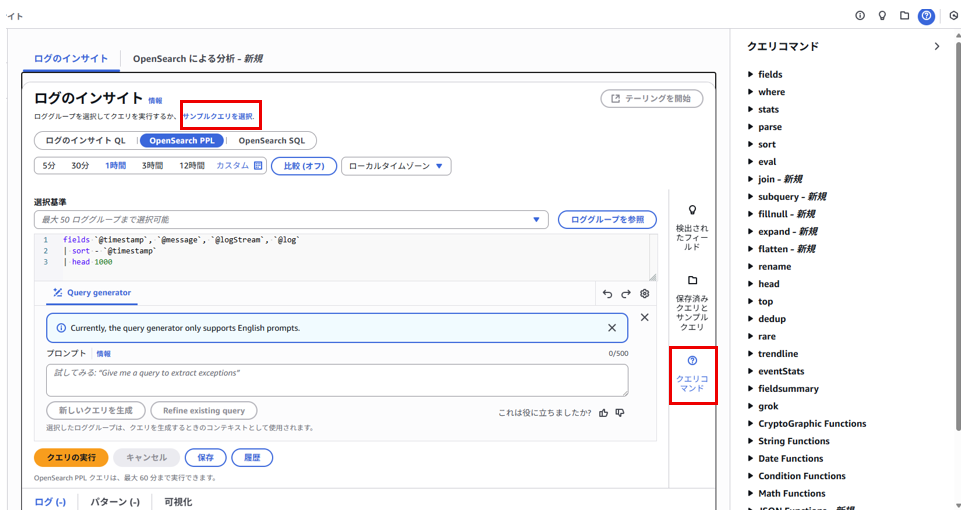Click the lightbulb icon in top bar
The width and height of the screenshot is (961, 513).
click(882, 15)
